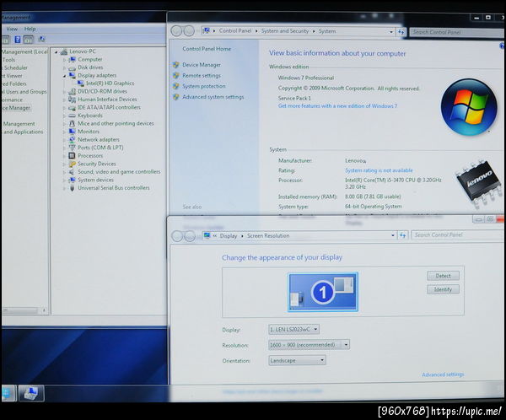The height and width of the screenshot is (420, 506).
Task: Collapse the Lenovo-PC root node
Action: [57, 51]
